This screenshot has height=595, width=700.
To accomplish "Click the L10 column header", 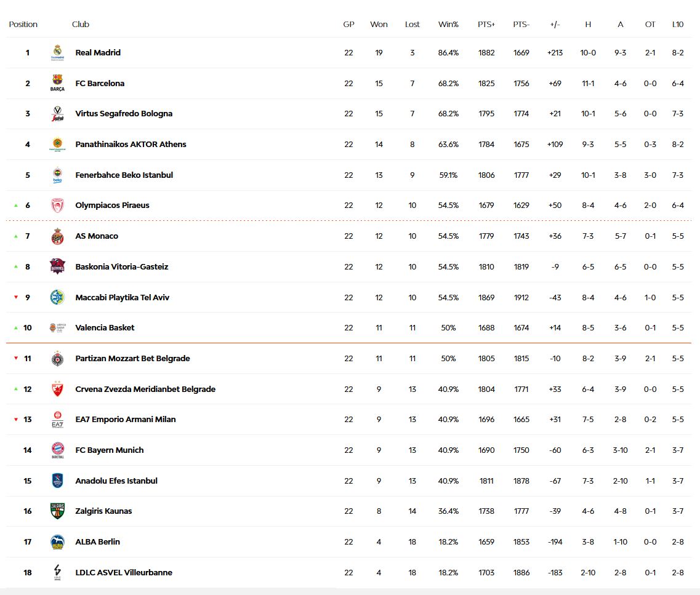I will point(678,25).
